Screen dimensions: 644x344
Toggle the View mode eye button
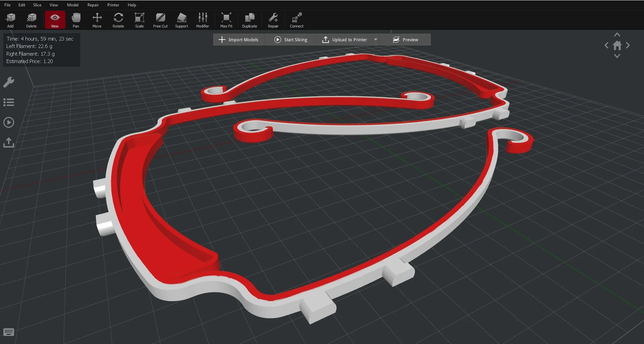click(54, 19)
